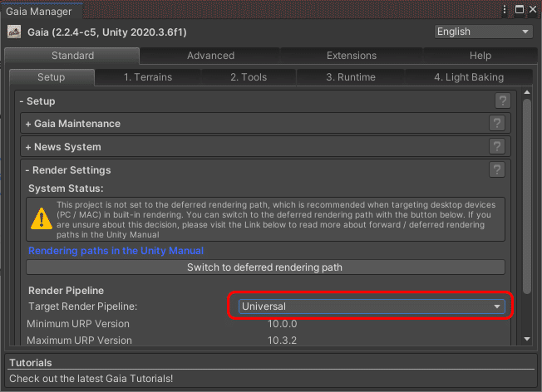Expand the Gaia Maintenance section
The height and width of the screenshot is (392, 542).
[72, 124]
